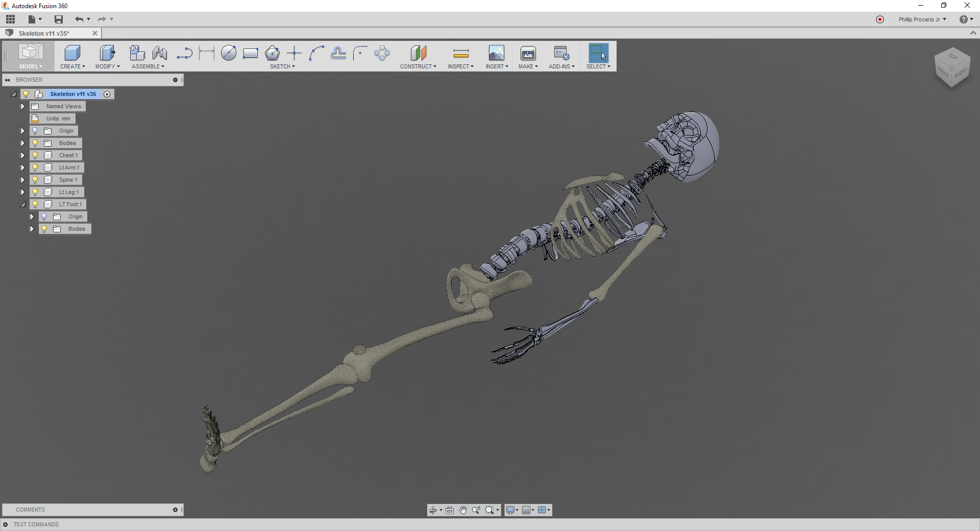Open the data panel grid icon
This screenshot has height=531, width=980.
coord(10,19)
